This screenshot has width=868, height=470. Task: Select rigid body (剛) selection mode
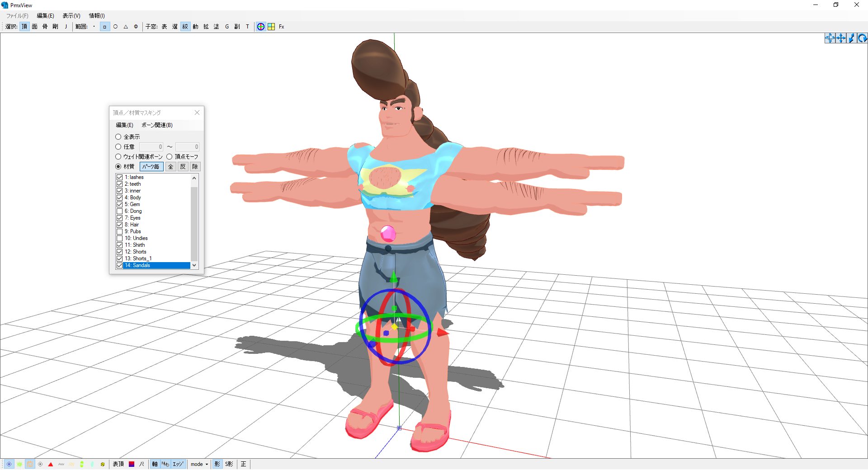(x=56, y=27)
